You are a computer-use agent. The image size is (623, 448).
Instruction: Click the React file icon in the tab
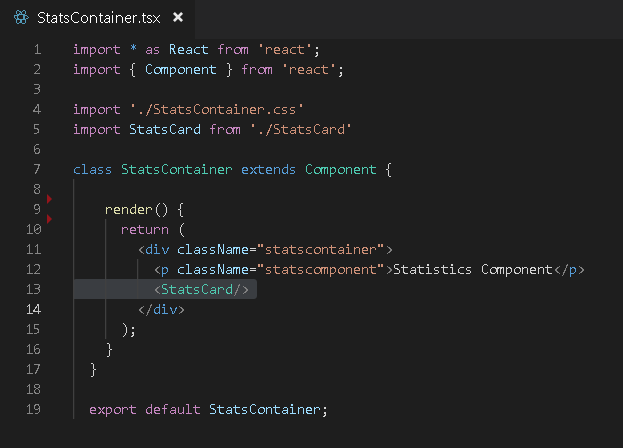(x=20, y=18)
